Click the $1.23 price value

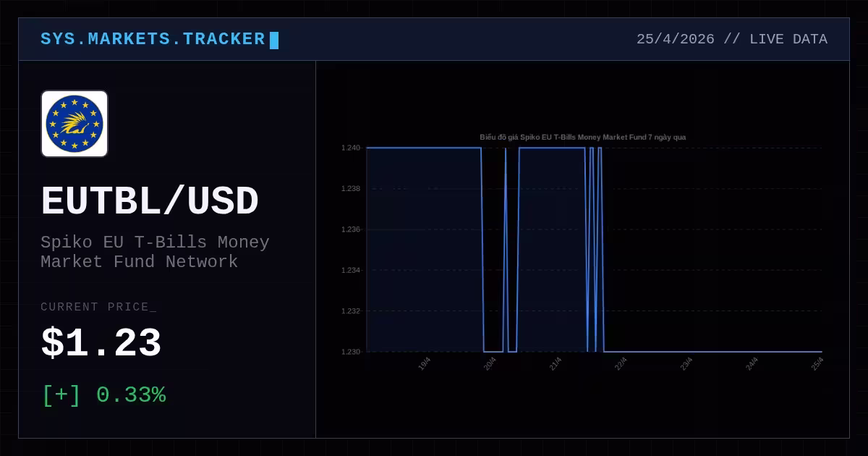[101, 343]
